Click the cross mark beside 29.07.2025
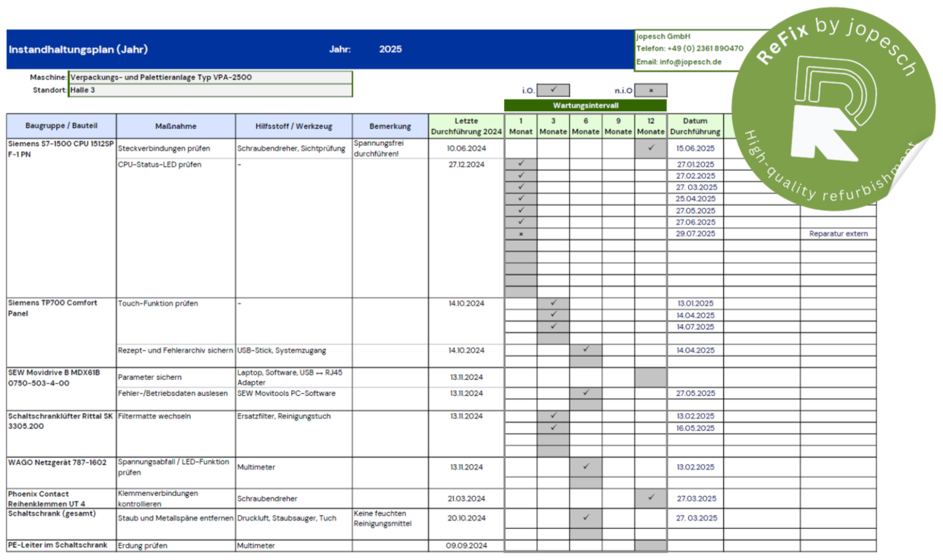 521,234
